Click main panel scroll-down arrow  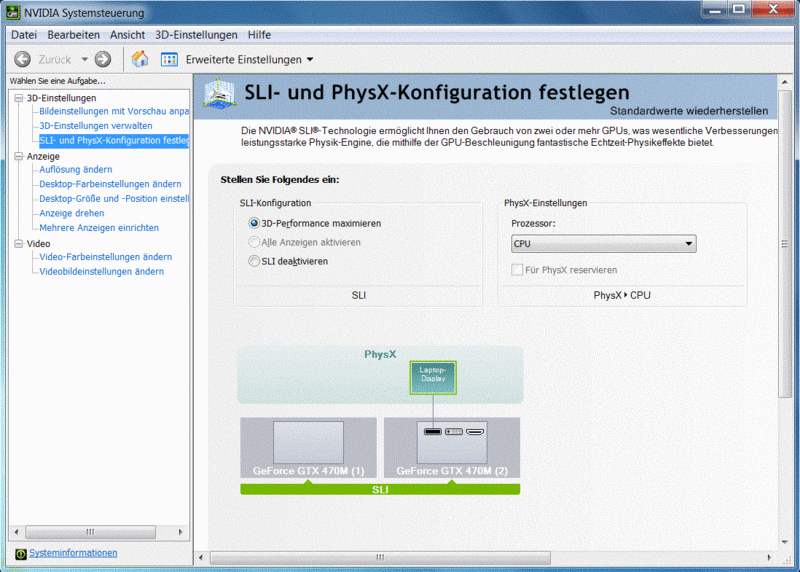pos(785,542)
